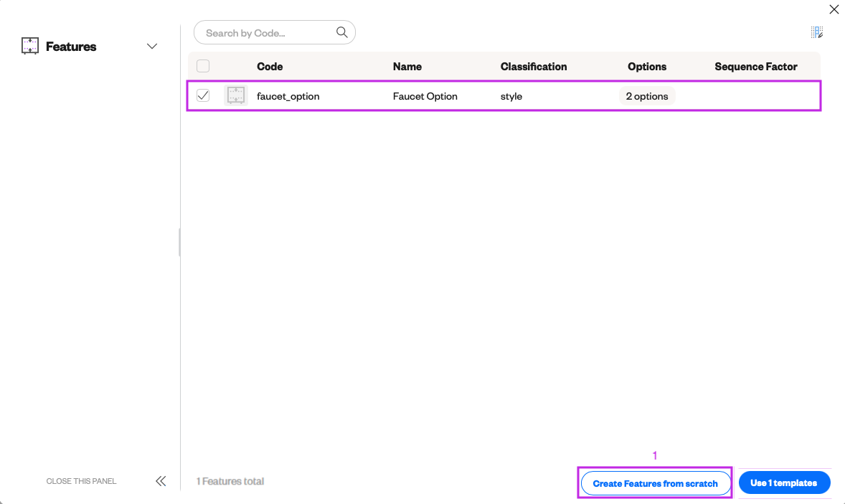Close the dialog with the X icon
Image resolution: width=845 pixels, height=504 pixels.
[x=834, y=9]
